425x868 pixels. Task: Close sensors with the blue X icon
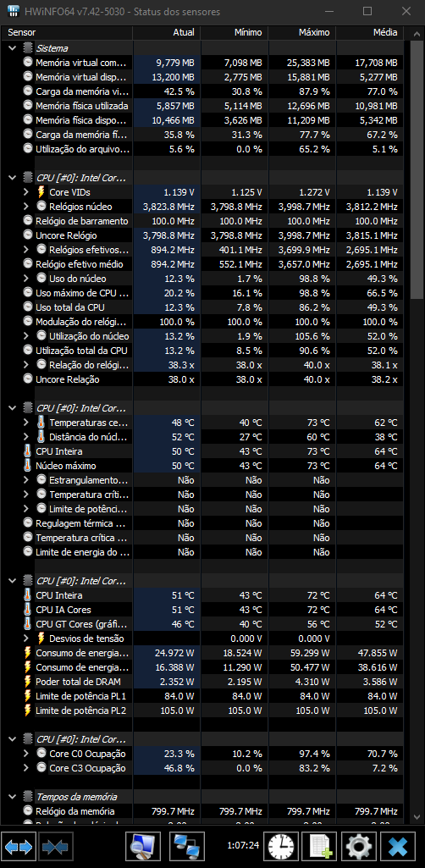(x=398, y=846)
